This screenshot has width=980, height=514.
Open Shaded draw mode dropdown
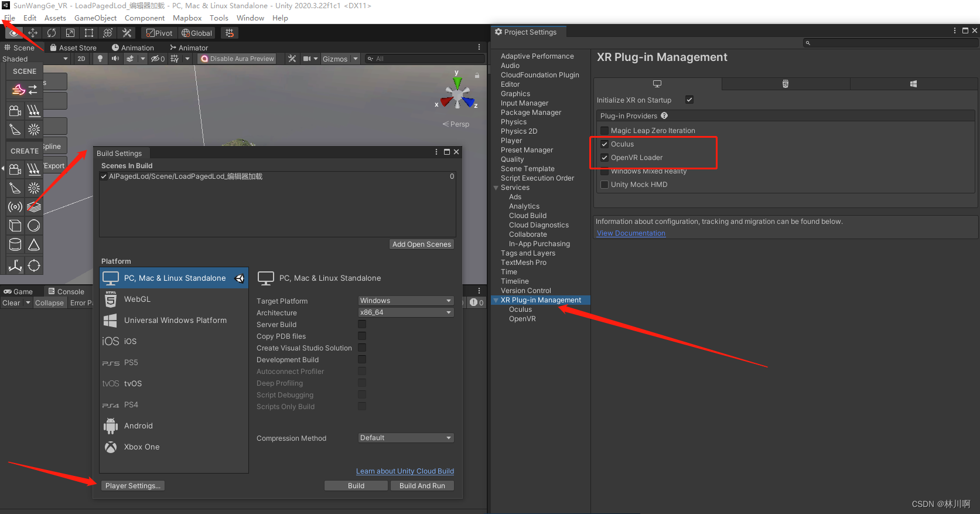click(35, 59)
